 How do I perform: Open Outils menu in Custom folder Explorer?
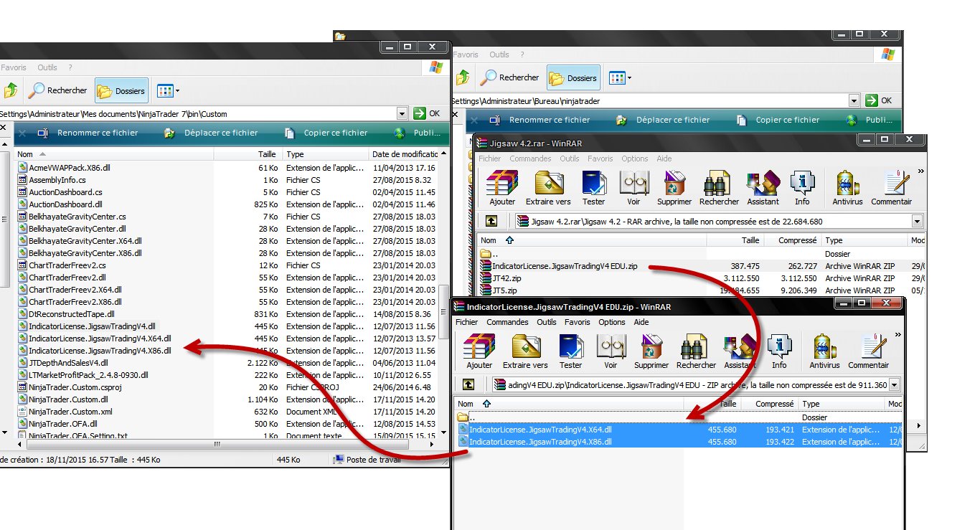47,67
